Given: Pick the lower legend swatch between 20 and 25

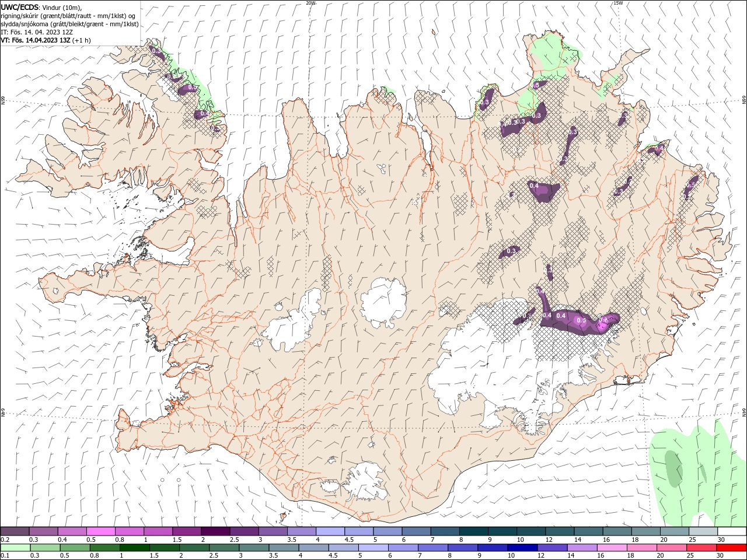Looking at the screenshot, I should pos(671,548).
